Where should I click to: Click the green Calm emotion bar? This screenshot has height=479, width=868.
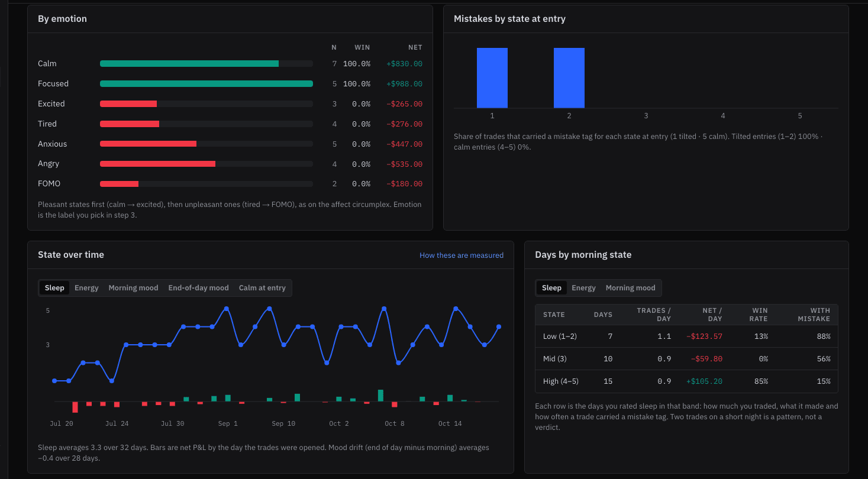pos(189,64)
